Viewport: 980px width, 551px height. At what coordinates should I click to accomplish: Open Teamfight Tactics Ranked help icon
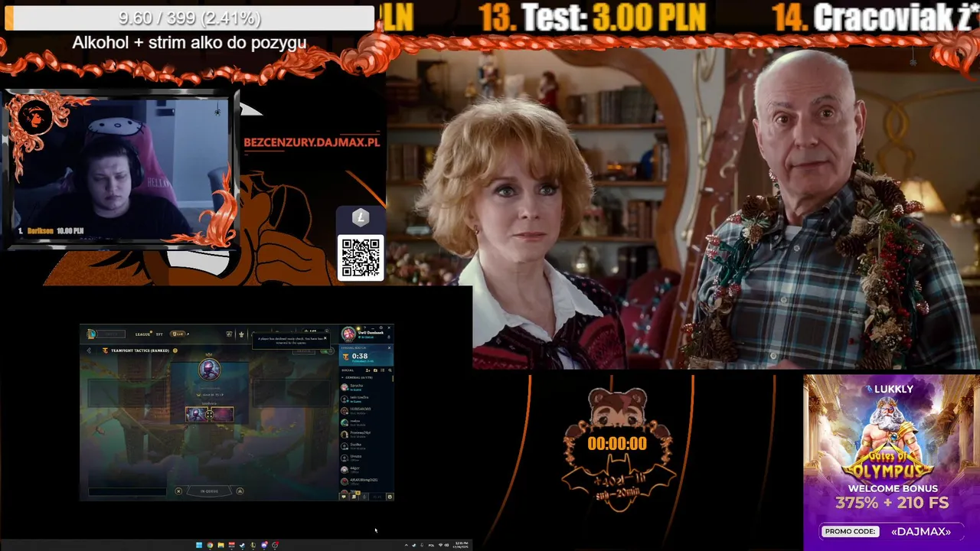pos(175,350)
